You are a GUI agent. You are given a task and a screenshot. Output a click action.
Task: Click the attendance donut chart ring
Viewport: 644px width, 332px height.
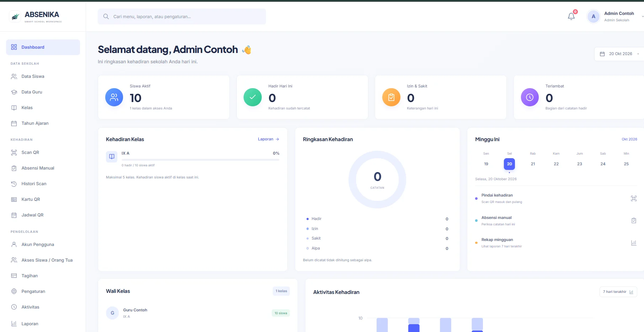tap(377, 180)
